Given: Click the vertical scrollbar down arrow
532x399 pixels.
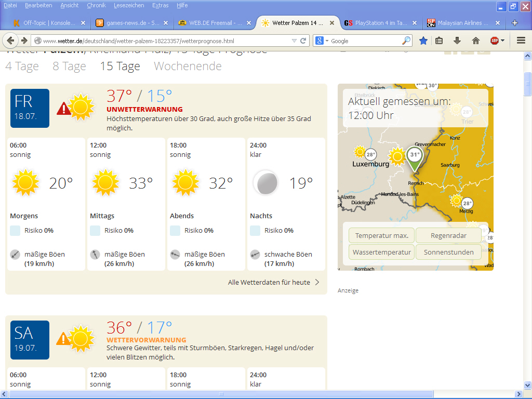Looking at the screenshot, I should (x=527, y=385).
